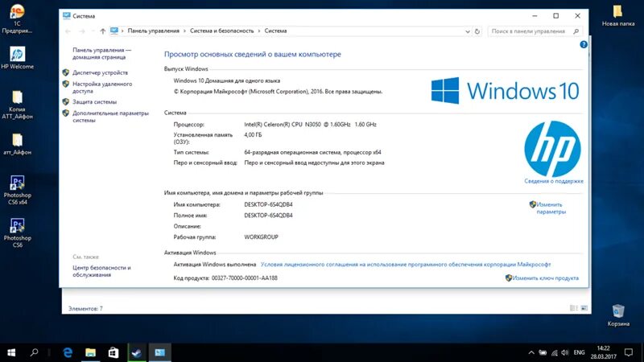This screenshot has height=362, width=644.
Task: Open recent locations dropdown near navigation arrows
Action: (93, 31)
